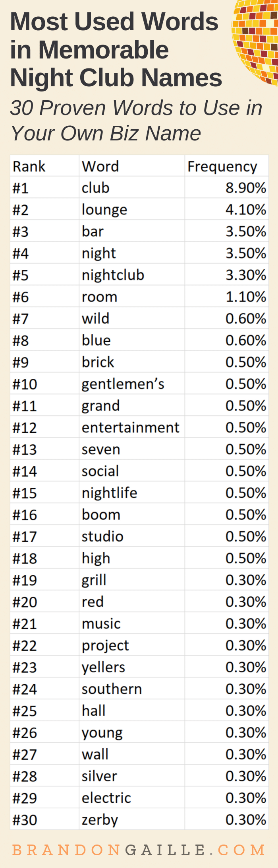Viewport: 278px width, 868px height.
Task: Click the Word column header
Action: tap(100, 166)
